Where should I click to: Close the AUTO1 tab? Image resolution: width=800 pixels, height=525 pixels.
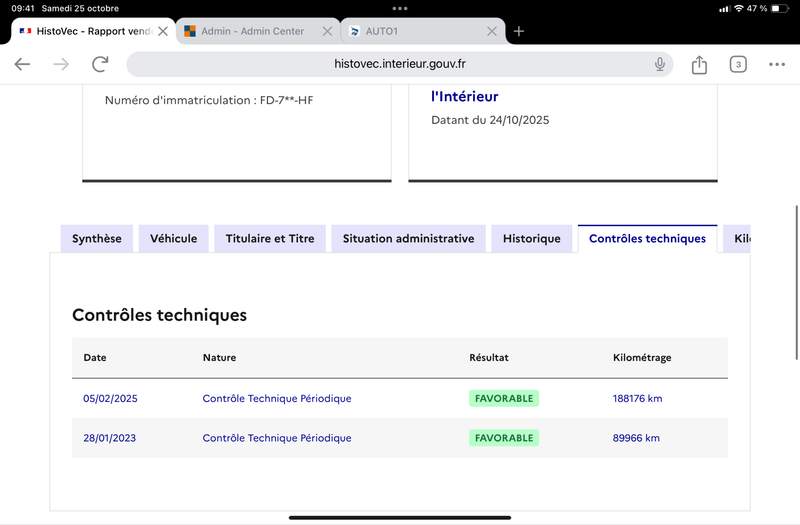click(491, 31)
